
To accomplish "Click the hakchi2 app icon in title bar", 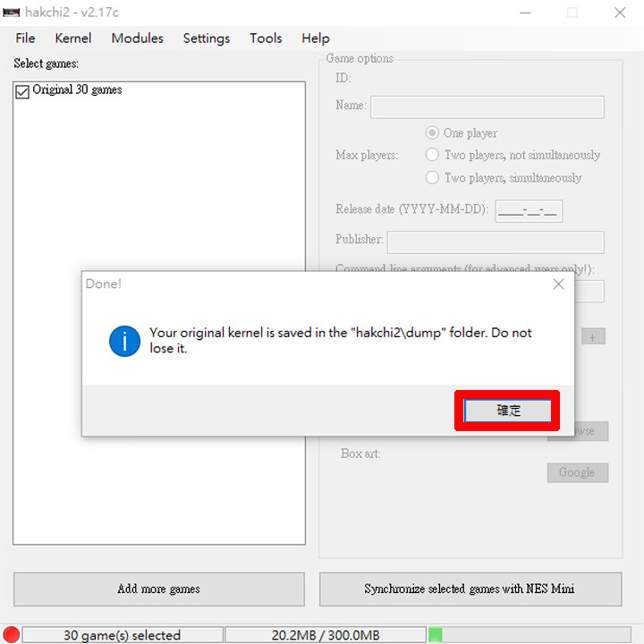I will click(x=11, y=13).
